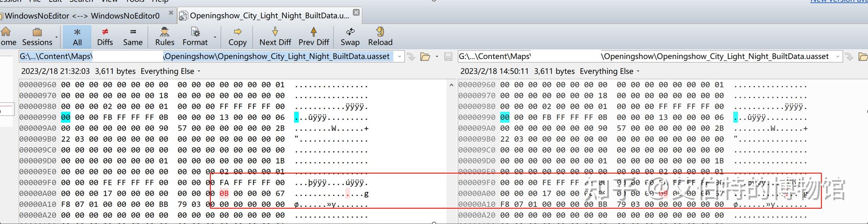The width and height of the screenshot is (868, 224).
Task: Jump to Next Diff
Action: (x=275, y=37)
